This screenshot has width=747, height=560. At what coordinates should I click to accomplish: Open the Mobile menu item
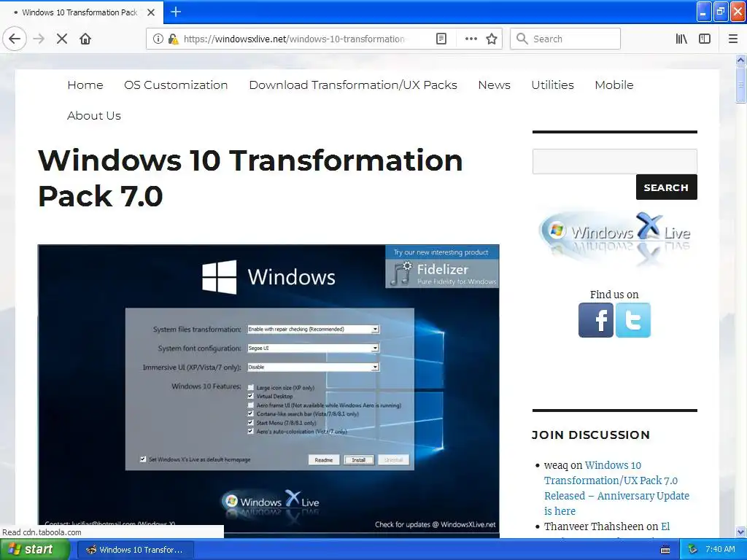click(614, 85)
